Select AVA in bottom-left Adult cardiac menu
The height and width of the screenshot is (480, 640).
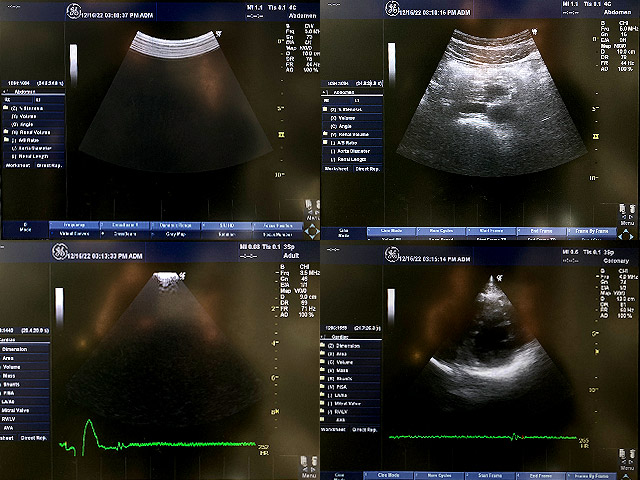click(x=25, y=428)
